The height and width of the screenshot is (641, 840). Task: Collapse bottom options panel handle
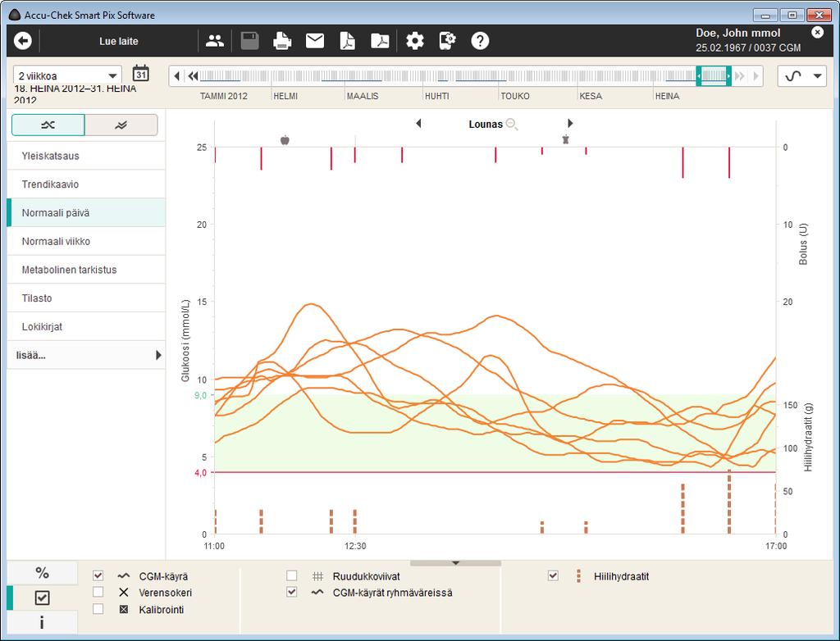[455, 563]
